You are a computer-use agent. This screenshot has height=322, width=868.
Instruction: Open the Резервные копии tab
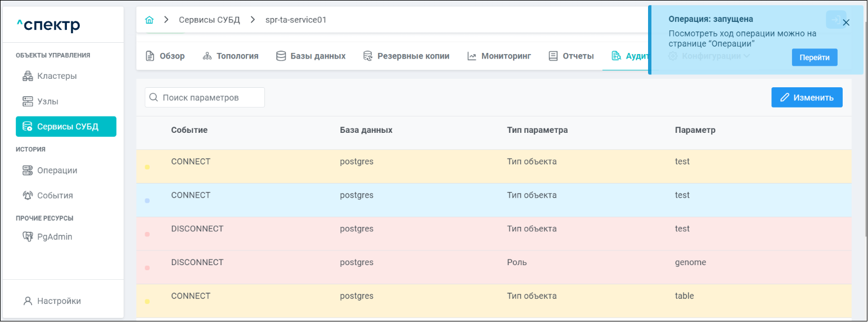pos(406,56)
